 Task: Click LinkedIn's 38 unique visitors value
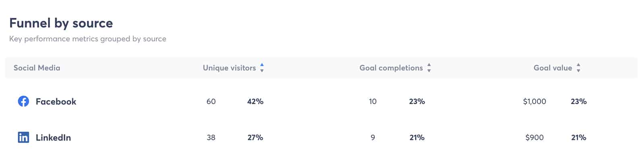coord(211,137)
